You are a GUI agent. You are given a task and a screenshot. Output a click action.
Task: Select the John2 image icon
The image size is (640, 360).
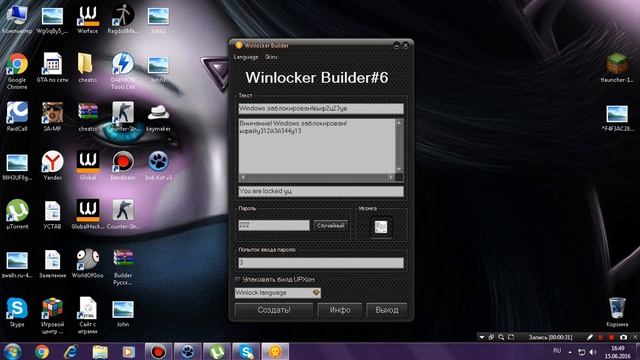[x=158, y=19]
